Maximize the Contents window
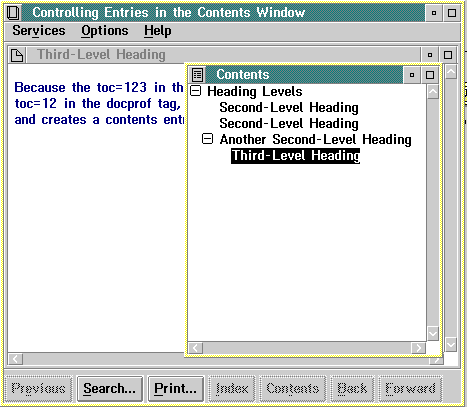This screenshot has height=407, width=467. pyautogui.click(x=430, y=75)
